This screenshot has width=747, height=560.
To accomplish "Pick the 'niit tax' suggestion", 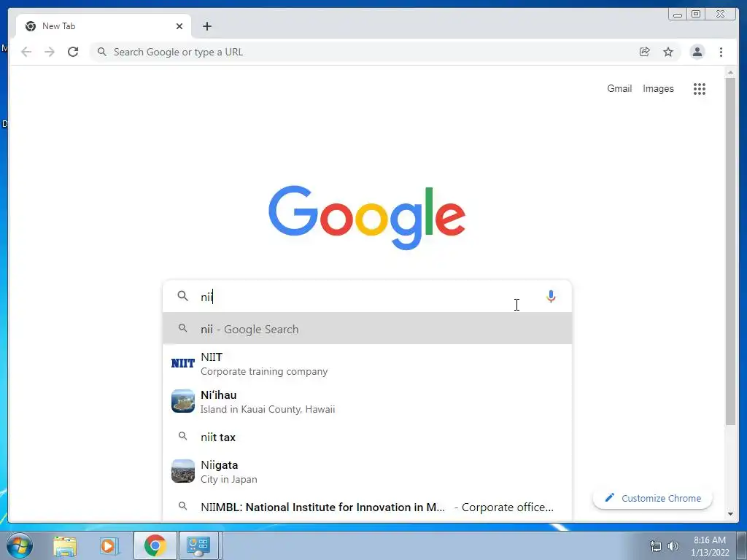I will tap(368, 437).
